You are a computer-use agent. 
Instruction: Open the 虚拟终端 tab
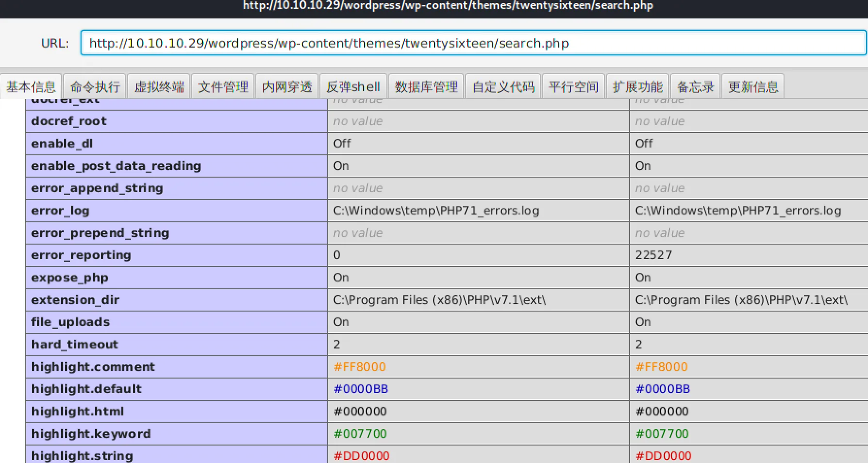coord(159,87)
